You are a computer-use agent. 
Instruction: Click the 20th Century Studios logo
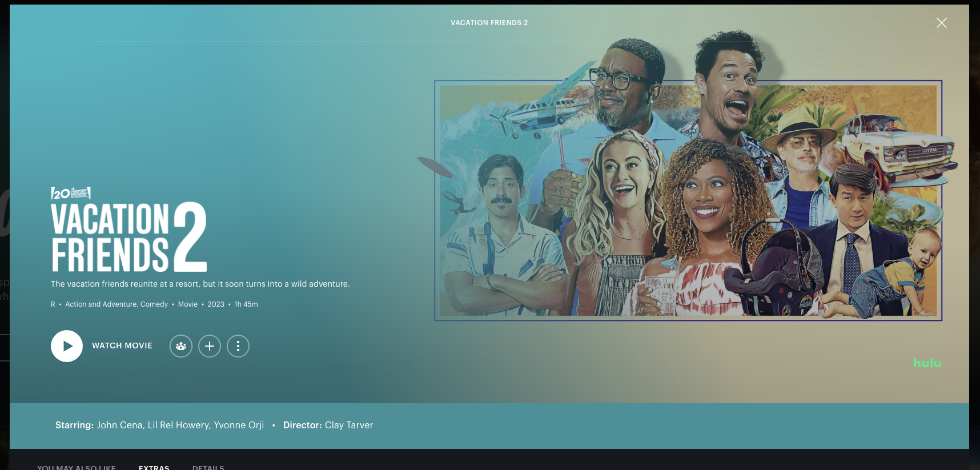[x=71, y=193]
